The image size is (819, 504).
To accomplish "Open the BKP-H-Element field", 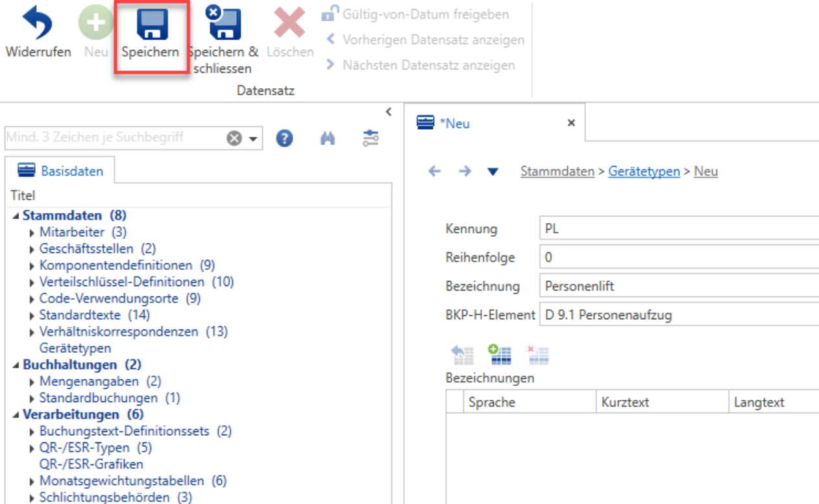I will click(x=679, y=315).
